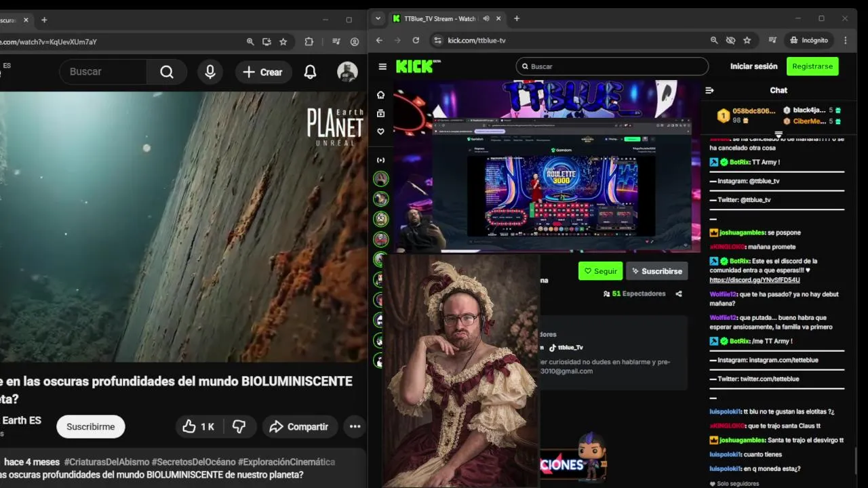The width and height of the screenshot is (868, 488).
Task: Close the TTBlue_TV Stream tab
Action: pyautogui.click(x=498, y=19)
